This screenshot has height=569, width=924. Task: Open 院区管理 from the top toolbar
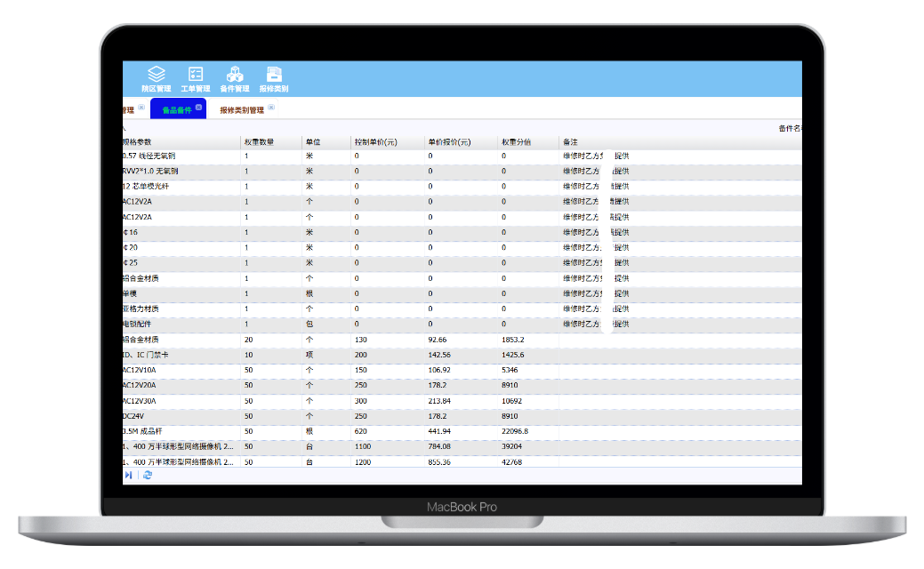pos(156,78)
